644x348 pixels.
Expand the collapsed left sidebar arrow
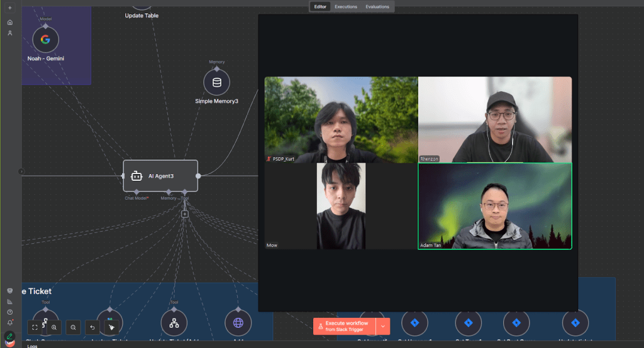pyautogui.click(x=21, y=171)
